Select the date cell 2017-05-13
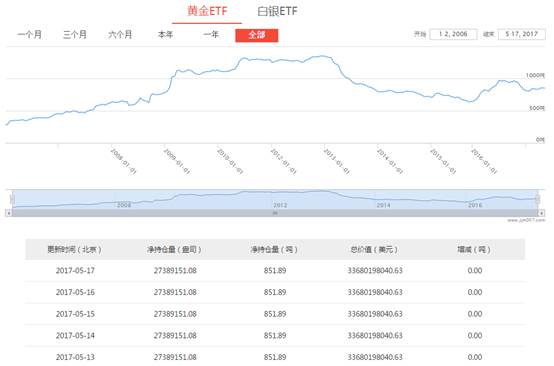This screenshot has height=366, width=554. pyautogui.click(x=75, y=357)
